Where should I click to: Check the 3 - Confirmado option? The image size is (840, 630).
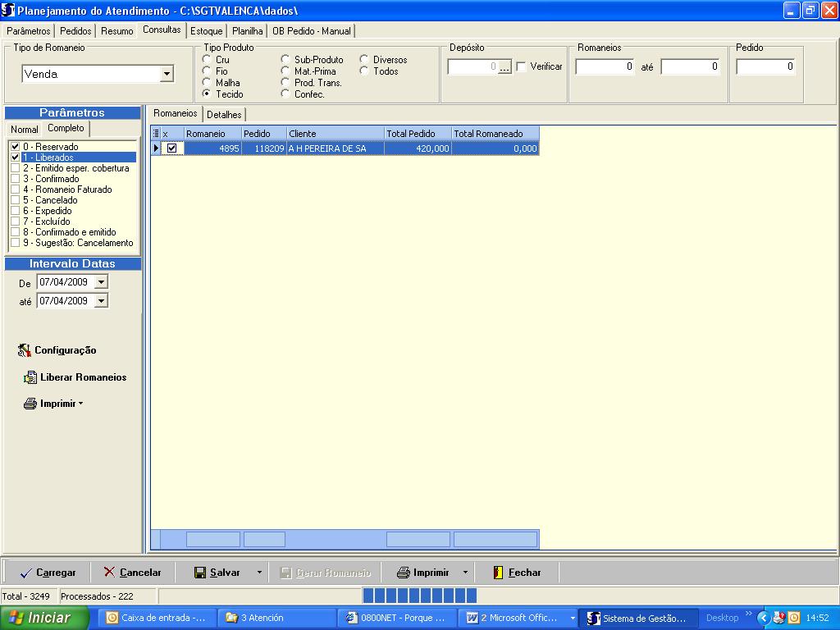point(15,179)
